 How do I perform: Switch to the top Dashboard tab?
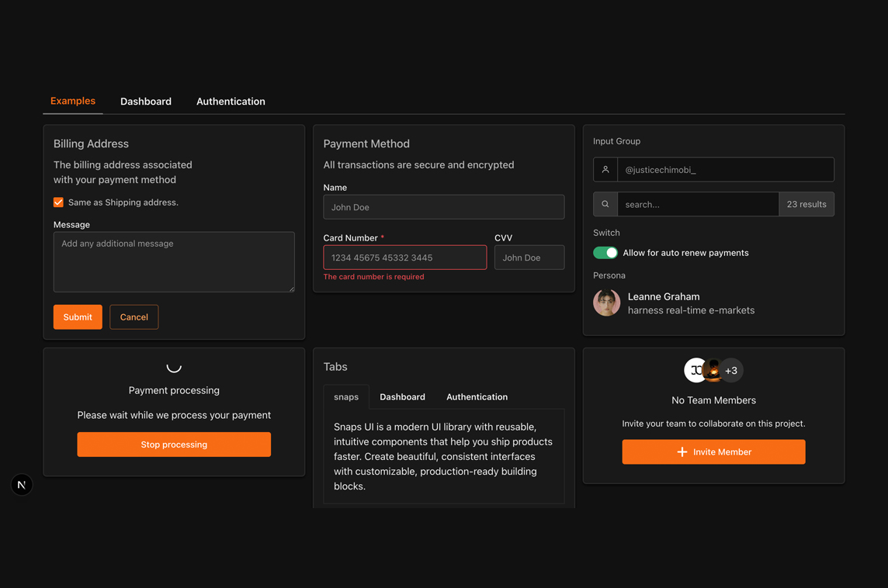(x=146, y=102)
